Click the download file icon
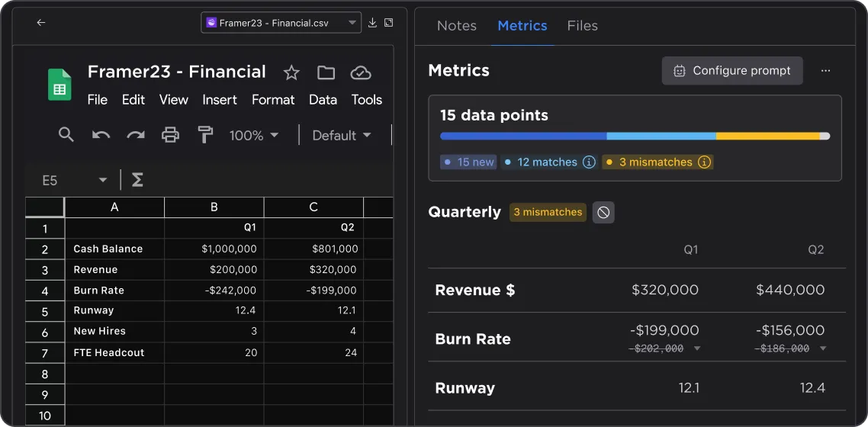This screenshot has height=427, width=868. [x=372, y=23]
